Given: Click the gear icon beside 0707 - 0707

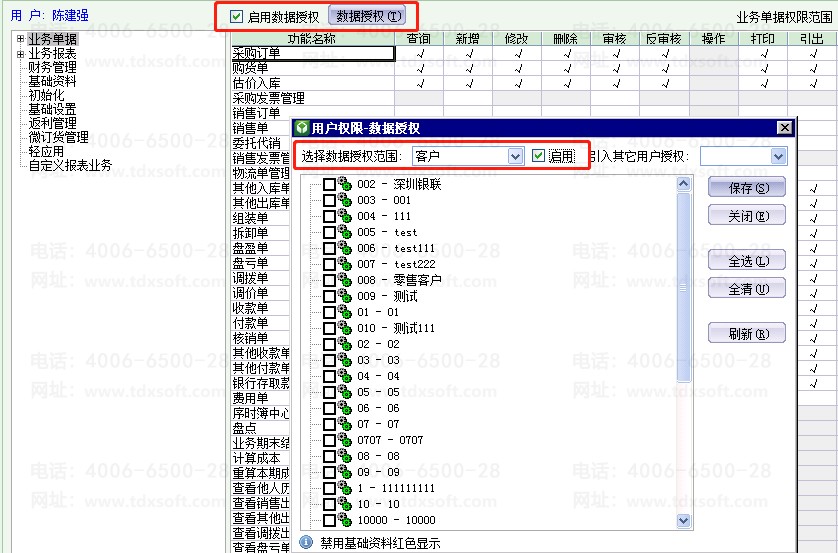Looking at the screenshot, I should (345, 440).
